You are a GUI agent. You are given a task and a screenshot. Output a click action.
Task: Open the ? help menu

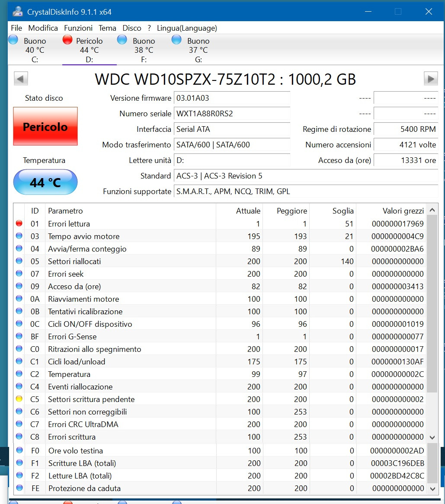149,28
